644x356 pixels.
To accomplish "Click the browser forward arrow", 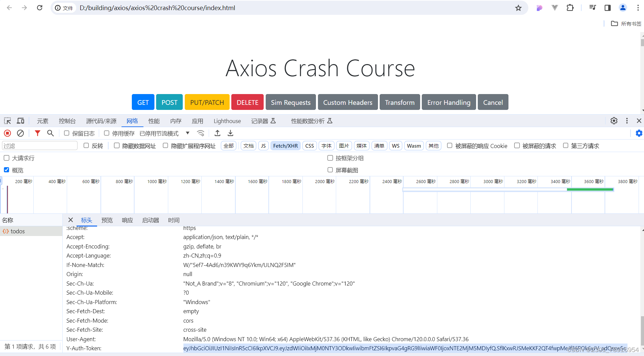I will point(24,8).
